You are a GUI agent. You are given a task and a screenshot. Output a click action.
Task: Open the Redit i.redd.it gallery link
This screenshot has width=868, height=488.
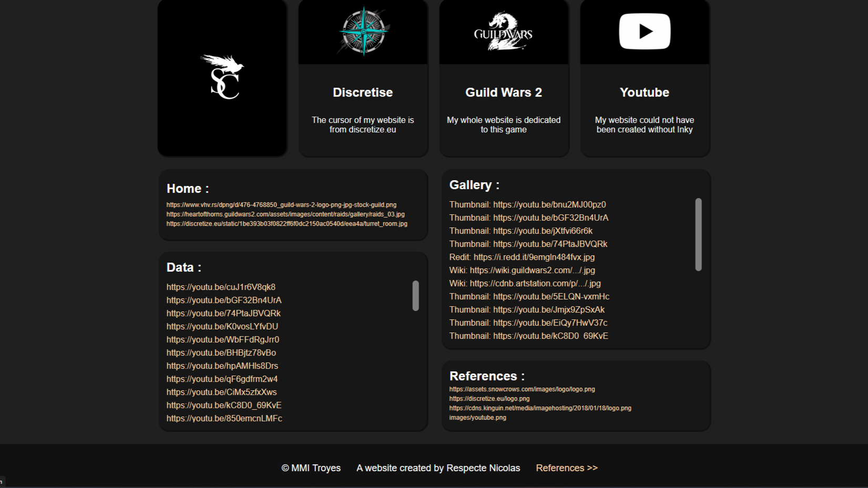pyautogui.click(x=534, y=257)
